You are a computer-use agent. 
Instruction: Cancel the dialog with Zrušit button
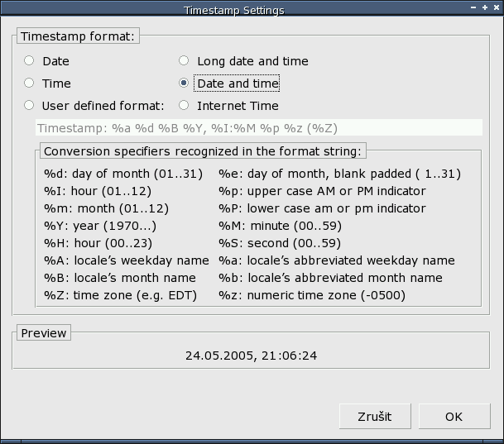click(x=375, y=417)
